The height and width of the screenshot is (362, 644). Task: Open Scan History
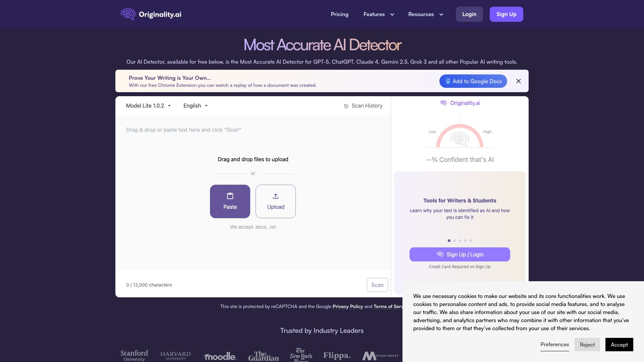point(363,106)
